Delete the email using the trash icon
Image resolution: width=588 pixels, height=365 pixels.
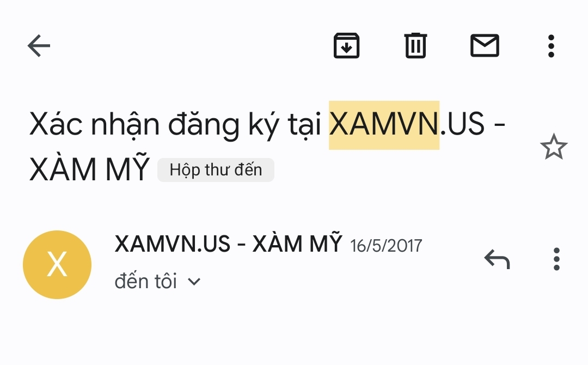click(415, 46)
